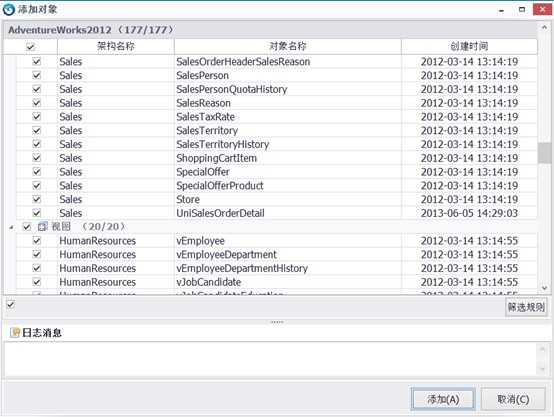This screenshot has width=554, height=417.
Task: Toggle the select-all checkbox in the header row
Action: tap(30, 46)
